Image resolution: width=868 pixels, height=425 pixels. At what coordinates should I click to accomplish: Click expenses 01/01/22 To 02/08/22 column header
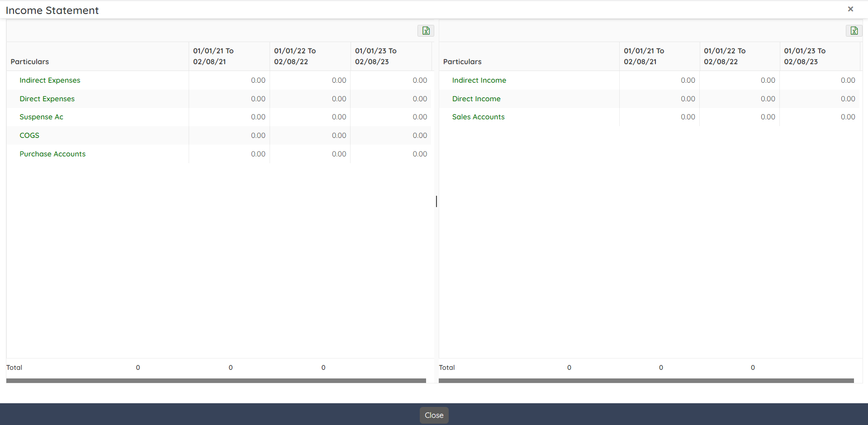(x=294, y=57)
